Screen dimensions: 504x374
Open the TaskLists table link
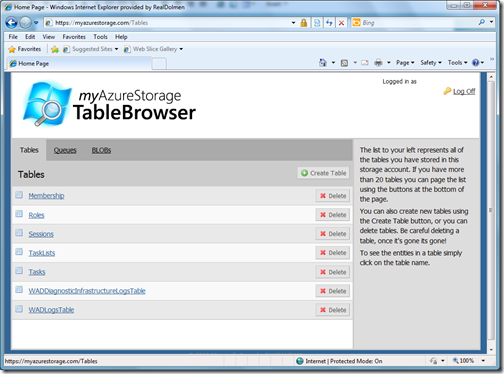[x=42, y=253]
